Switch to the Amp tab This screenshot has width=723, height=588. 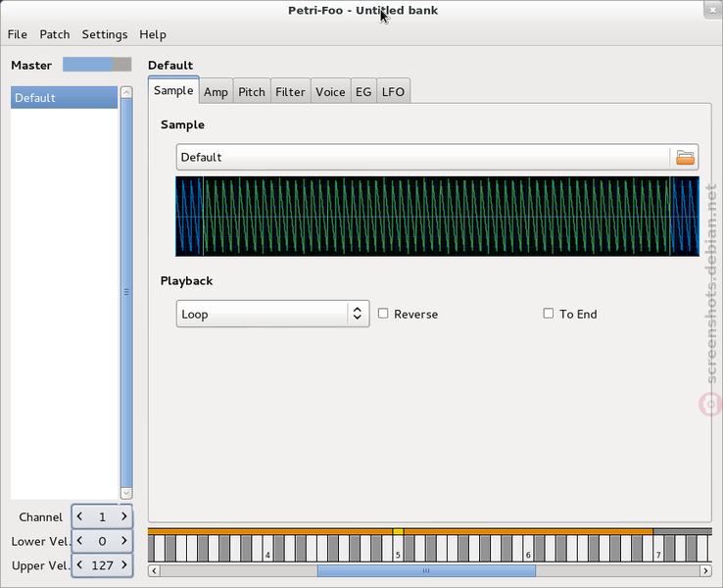(x=216, y=92)
